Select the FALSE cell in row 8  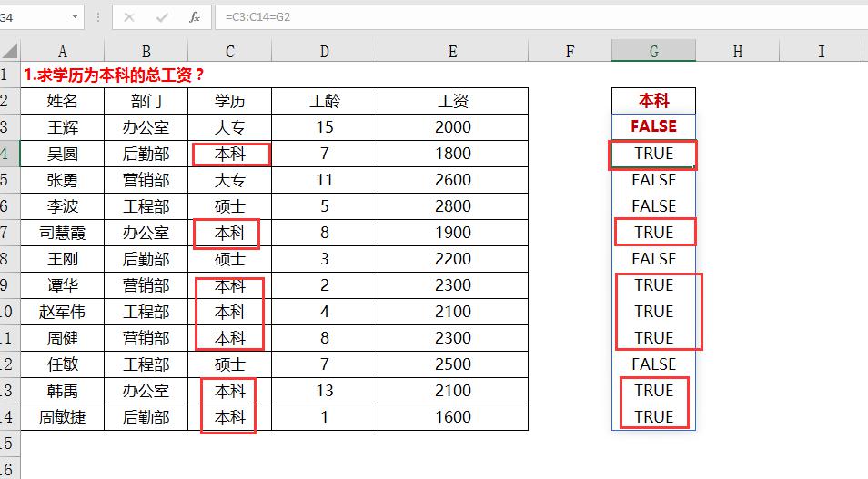654,259
